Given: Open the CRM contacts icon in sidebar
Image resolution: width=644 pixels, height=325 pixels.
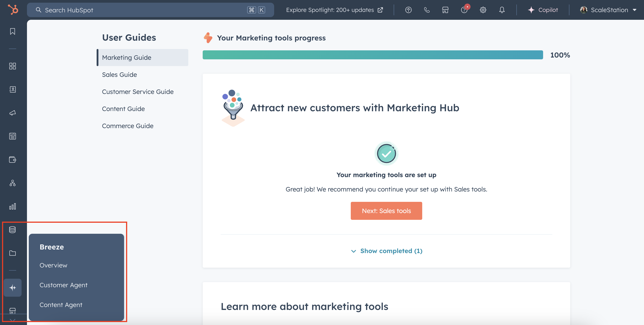Looking at the screenshot, I should (12, 89).
